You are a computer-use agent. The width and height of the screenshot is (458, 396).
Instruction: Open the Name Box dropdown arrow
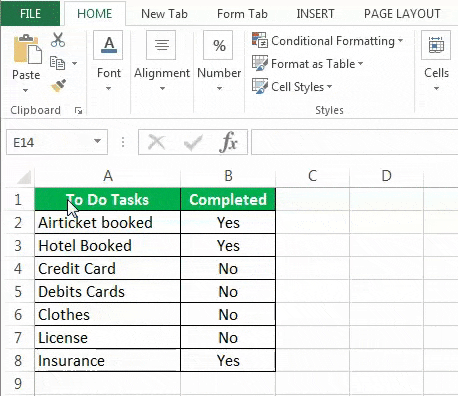coord(97,141)
